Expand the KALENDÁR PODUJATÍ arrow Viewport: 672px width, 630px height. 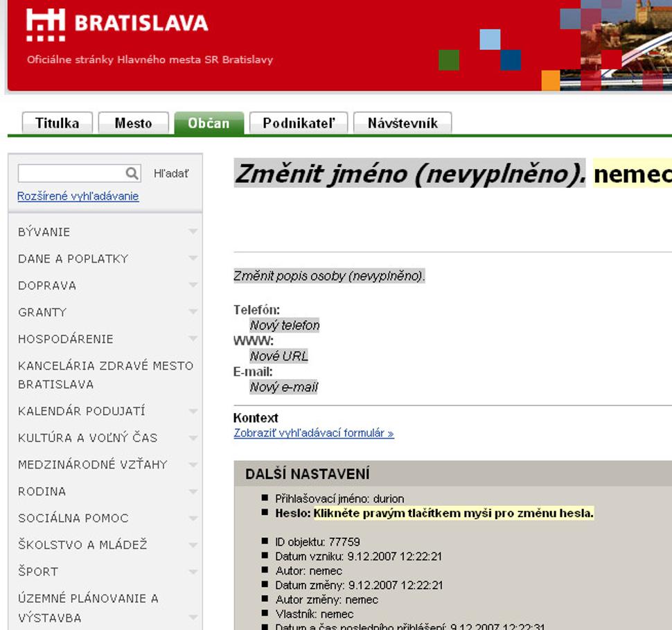pyautogui.click(x=193, y=411)
